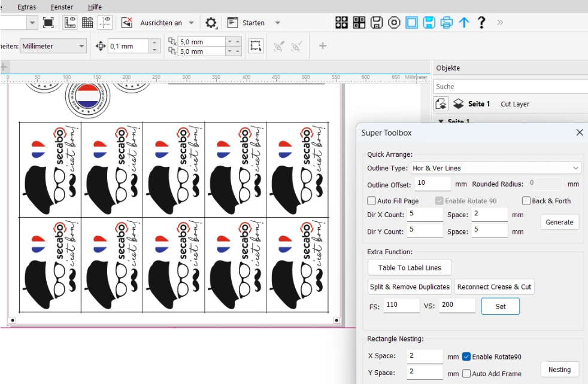Click the Nesting button
The width and height of the screenshot is (588, 384).
coord(559,370)
